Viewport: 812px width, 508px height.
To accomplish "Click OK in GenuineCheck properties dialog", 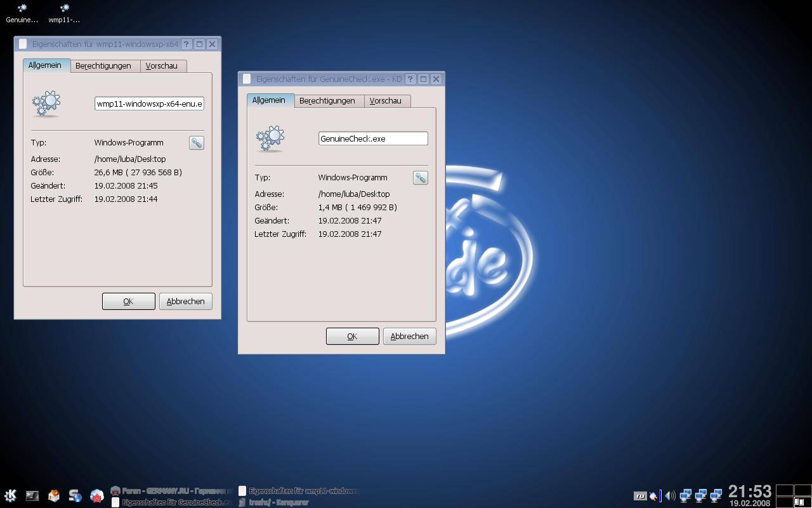I will 352,337.
